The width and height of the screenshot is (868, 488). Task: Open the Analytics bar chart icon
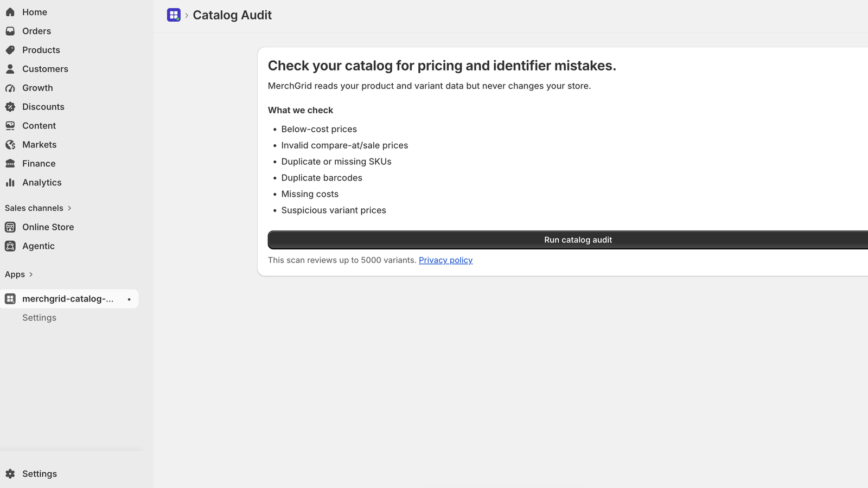[x=10, y=183]
